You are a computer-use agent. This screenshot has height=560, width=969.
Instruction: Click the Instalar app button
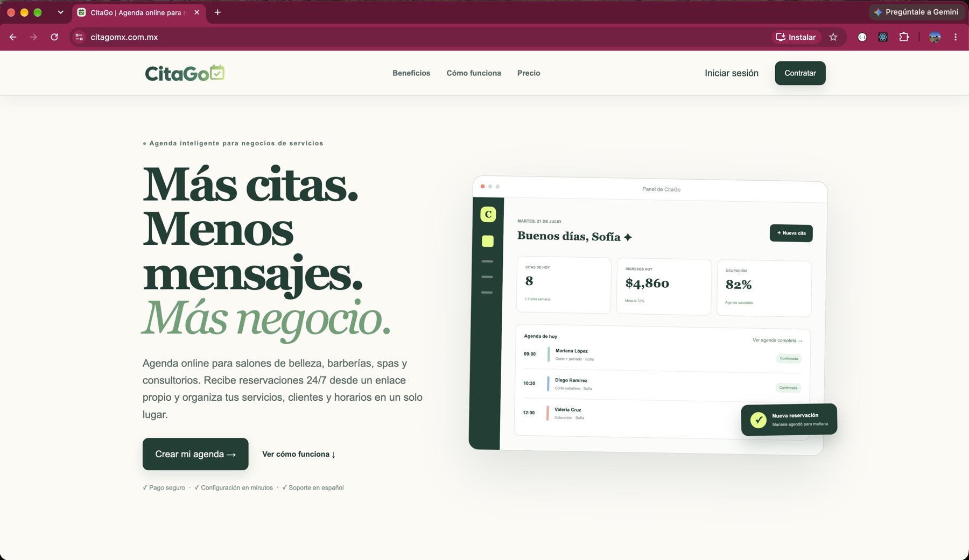point(796,37)
